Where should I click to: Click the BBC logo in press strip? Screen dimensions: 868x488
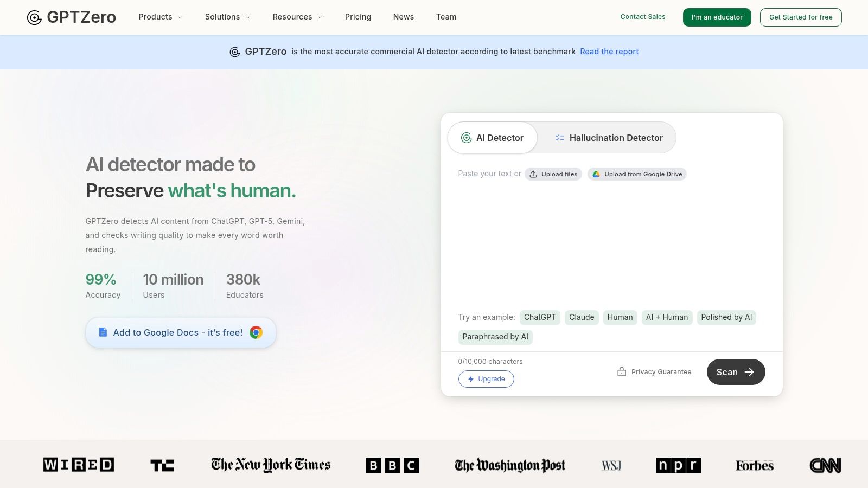point(392,465)
